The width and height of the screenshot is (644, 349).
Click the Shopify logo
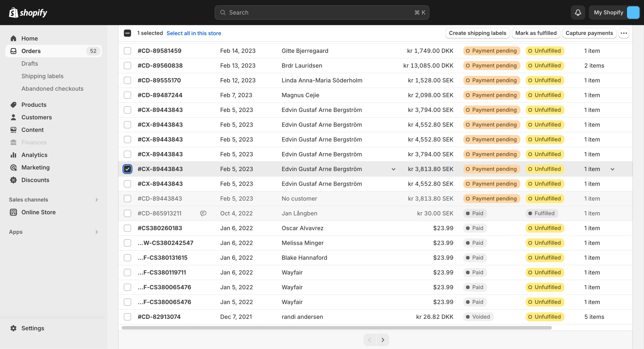[x=28, y=13]
